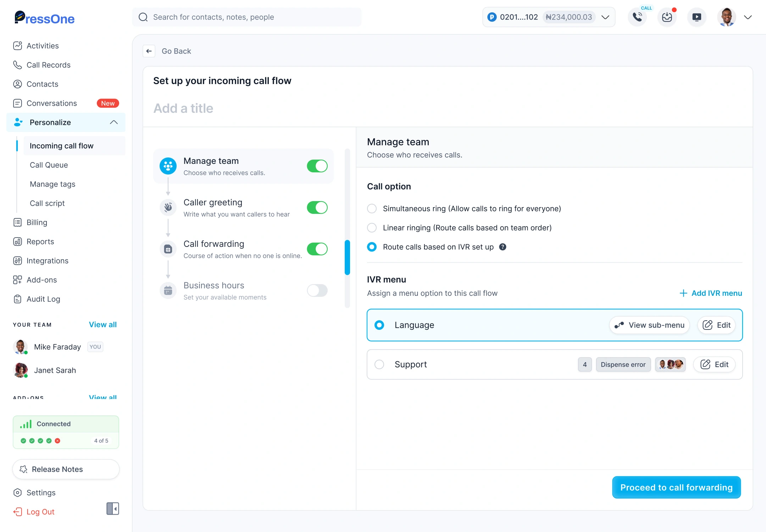Select the Reports icon in sidebar
Viewport: 766px width, 532px height.
click(x=18, y=242)
